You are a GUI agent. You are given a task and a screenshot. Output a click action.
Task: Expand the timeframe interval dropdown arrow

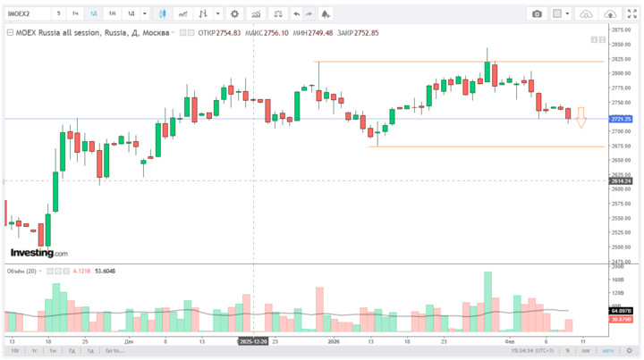click(x=145, y=14)
